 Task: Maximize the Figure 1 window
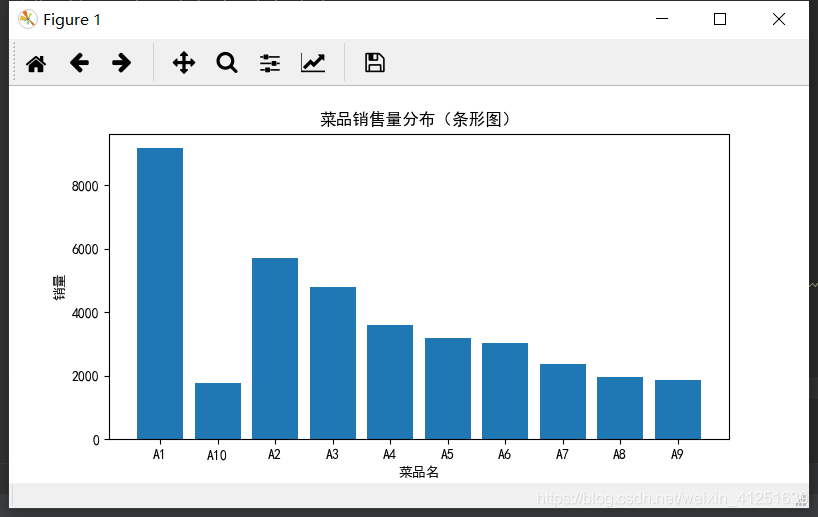720,19
